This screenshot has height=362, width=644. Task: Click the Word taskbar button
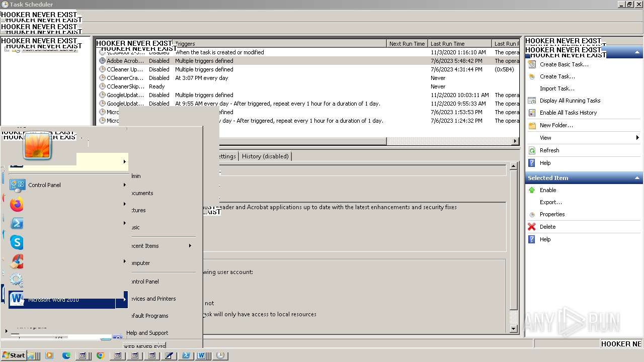203,355
